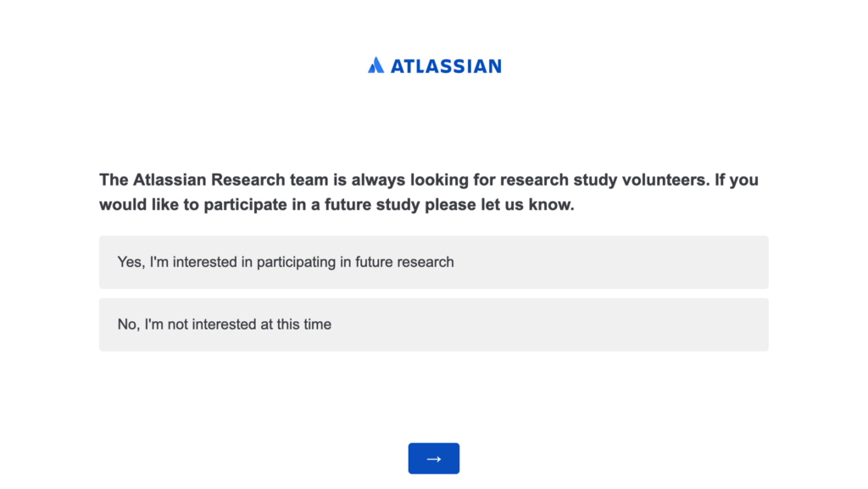The width and height of the screenshot is (868, 489).
Task: Click the survey question heading text
Action: pos(429,192)
